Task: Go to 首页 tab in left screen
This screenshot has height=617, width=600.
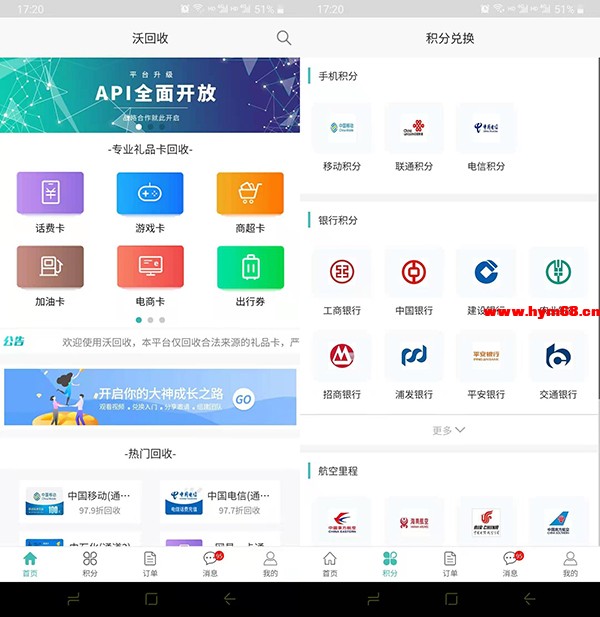Action: (x=30, y=564)
